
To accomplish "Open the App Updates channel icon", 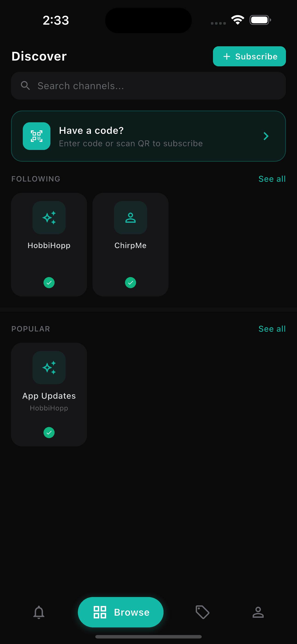I will [49, 368].
